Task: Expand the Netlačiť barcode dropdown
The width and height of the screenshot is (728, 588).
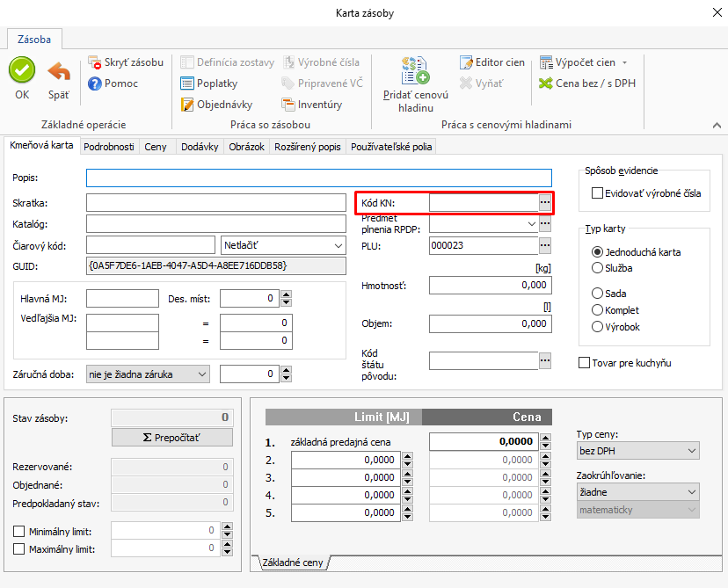Action: [x=283, y=245]
